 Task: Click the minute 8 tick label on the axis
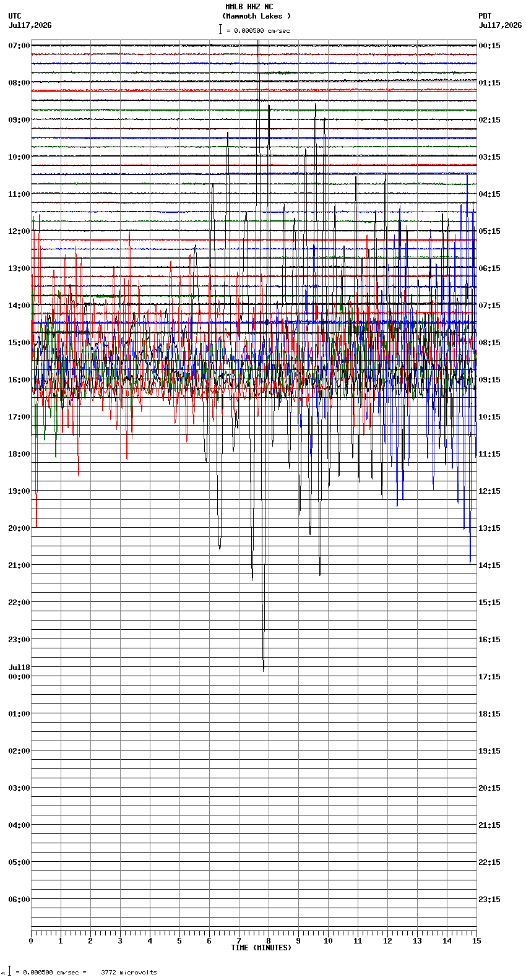coord(269,941)
